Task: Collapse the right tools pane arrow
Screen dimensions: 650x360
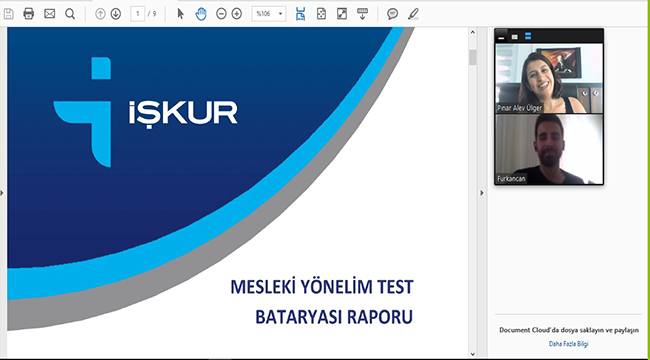Action: click(482, 193)
